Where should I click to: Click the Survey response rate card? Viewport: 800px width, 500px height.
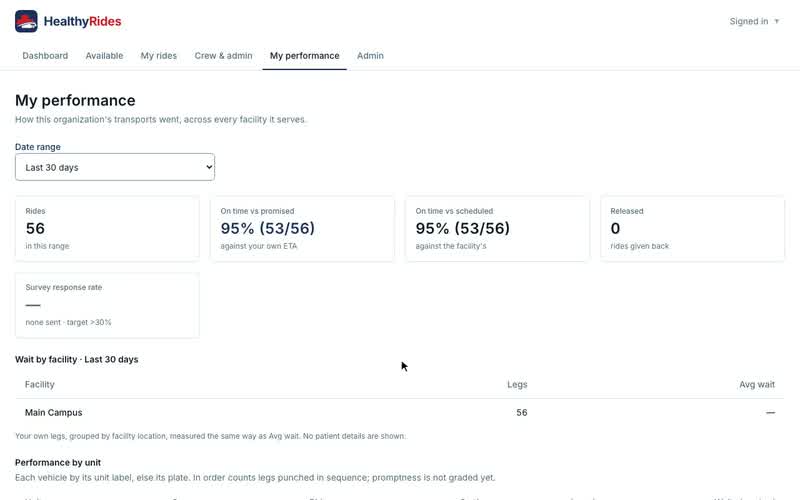tap(107, 305)
